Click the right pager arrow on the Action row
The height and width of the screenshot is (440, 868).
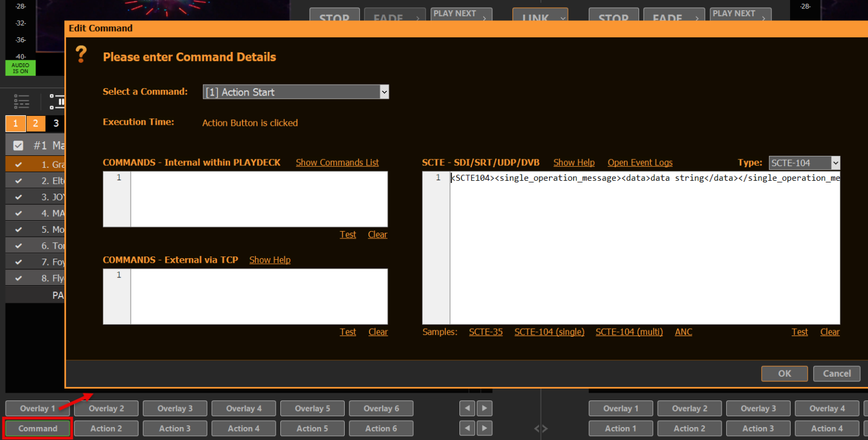(485, 428)
